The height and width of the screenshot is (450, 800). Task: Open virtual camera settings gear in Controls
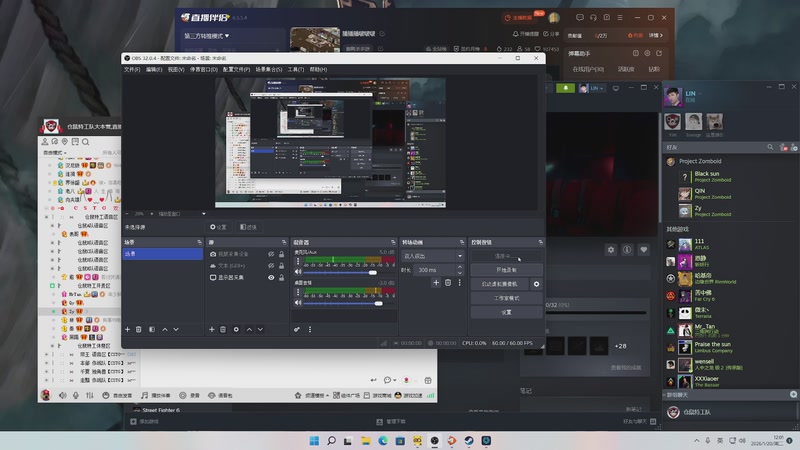tap(536, 284)
